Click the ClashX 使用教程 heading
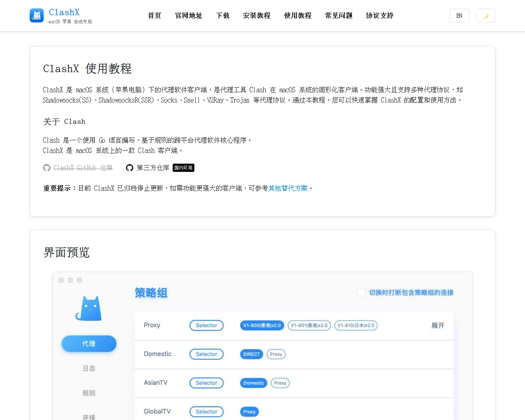 (87, 68)
